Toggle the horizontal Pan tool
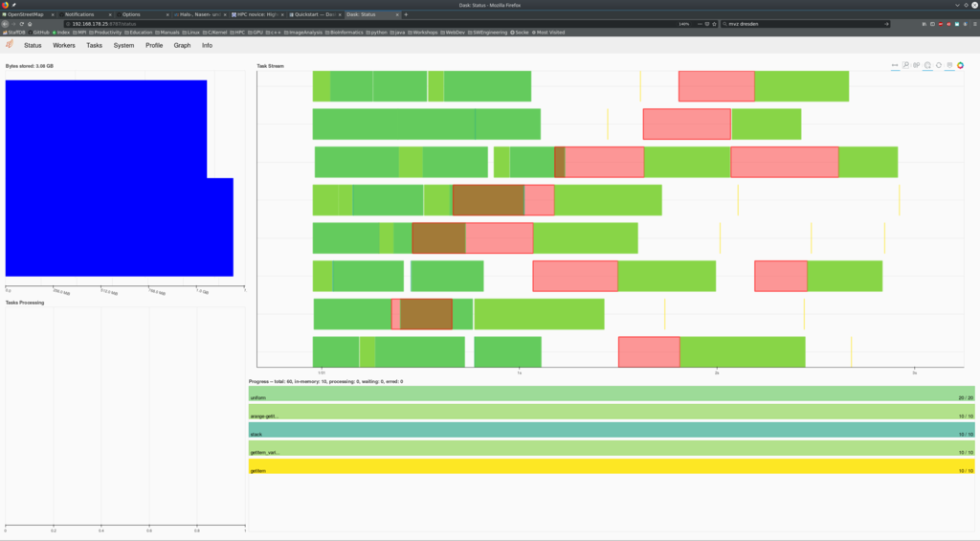Viewport: 980px width, 541px height. (x=895, y=65)
